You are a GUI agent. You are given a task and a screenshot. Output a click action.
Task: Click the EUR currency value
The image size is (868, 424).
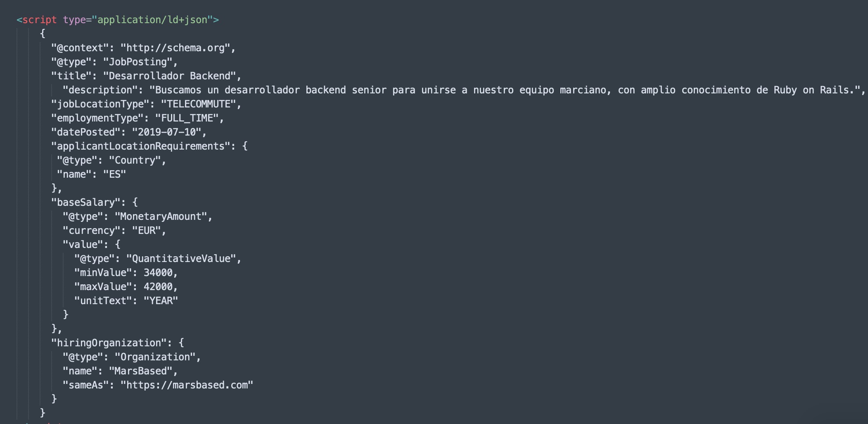[146, 231]
